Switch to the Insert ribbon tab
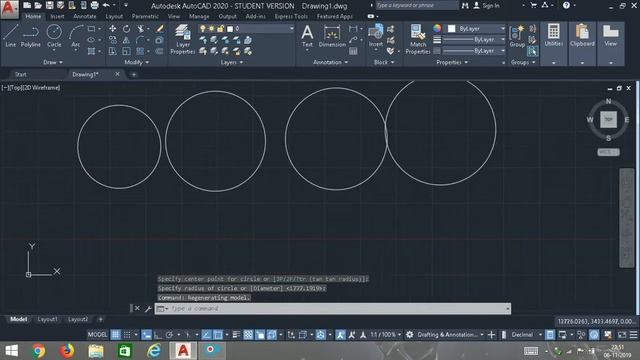Viewport: 640px width, 360px height. (x=57, y=16)
